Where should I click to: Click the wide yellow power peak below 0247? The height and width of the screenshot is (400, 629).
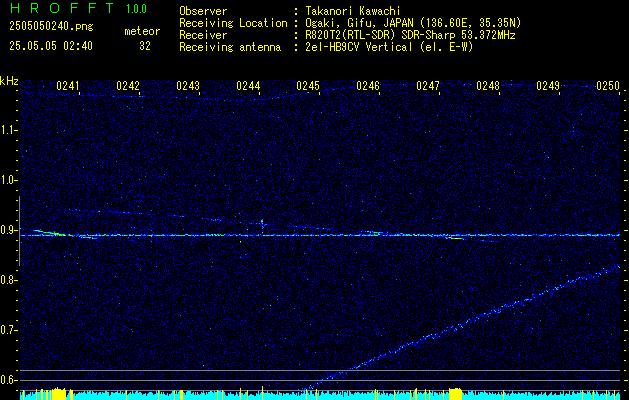(455, 394)
